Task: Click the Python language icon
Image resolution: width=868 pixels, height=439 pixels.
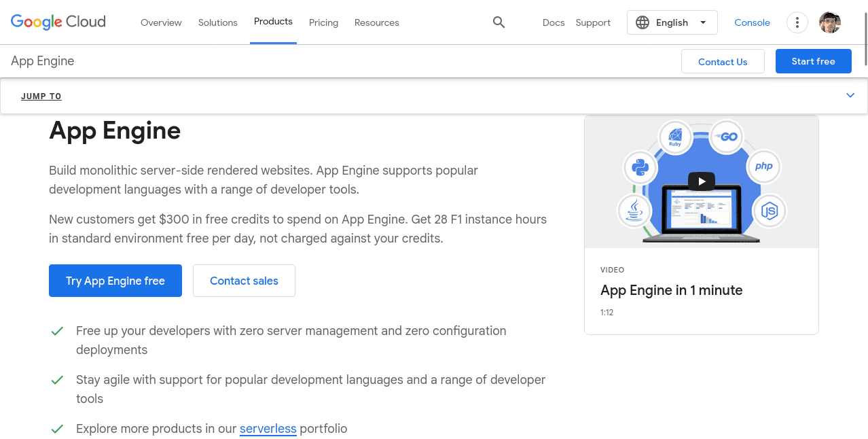Action: point(640,166)
